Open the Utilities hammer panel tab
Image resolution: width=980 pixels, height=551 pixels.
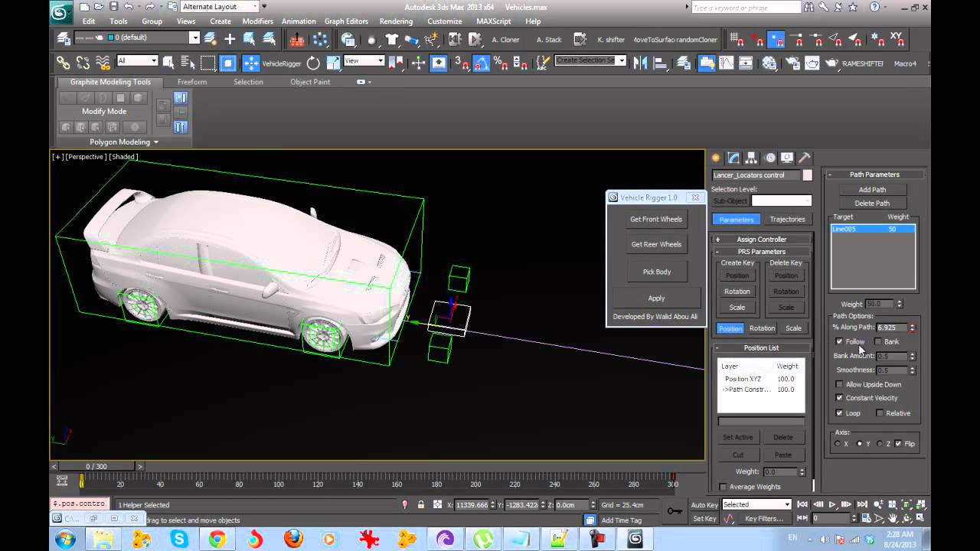tap(805, 158)
